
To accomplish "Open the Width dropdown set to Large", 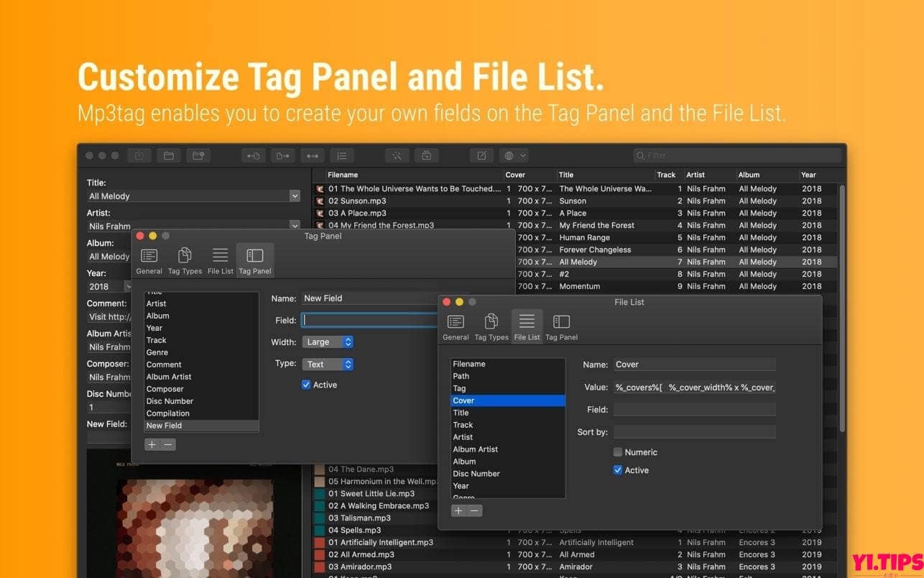I will pyautogui.click(x=328, y=341).
